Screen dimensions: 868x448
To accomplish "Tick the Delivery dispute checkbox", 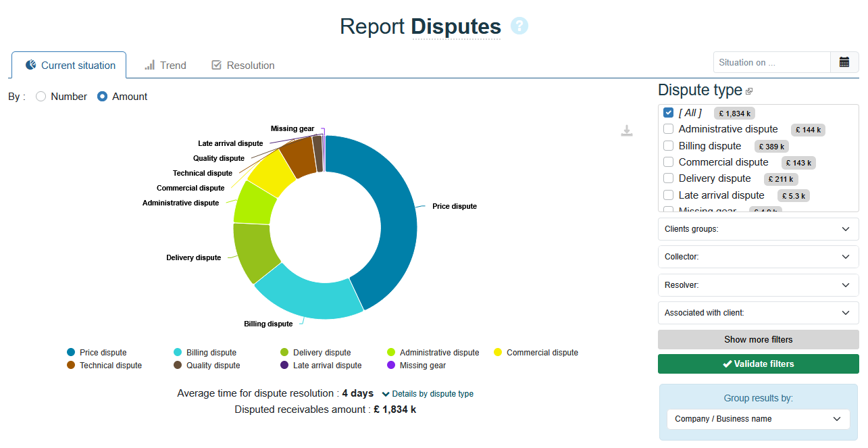I will [669, 178].
